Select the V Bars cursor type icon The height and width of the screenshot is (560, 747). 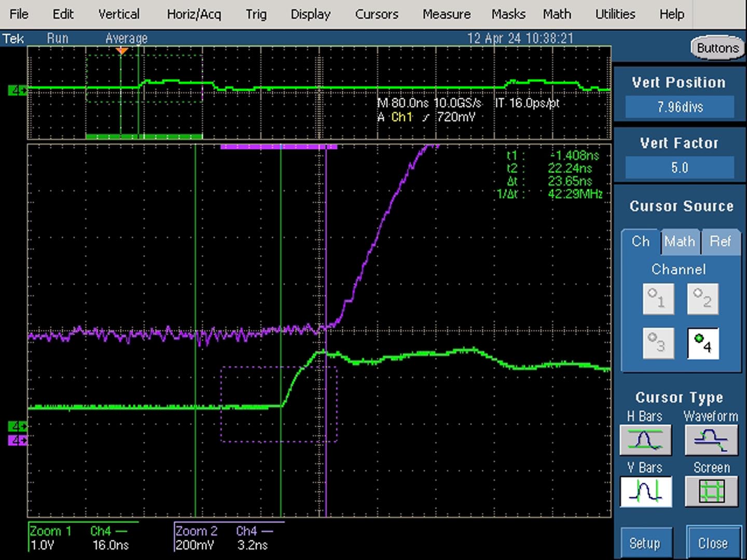[x=645, y=491]
